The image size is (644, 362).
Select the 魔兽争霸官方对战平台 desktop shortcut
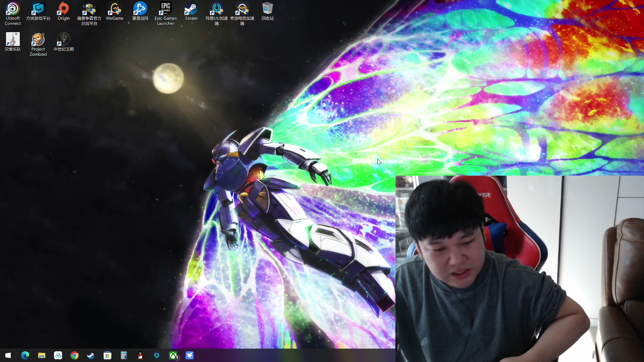point(89,13)
